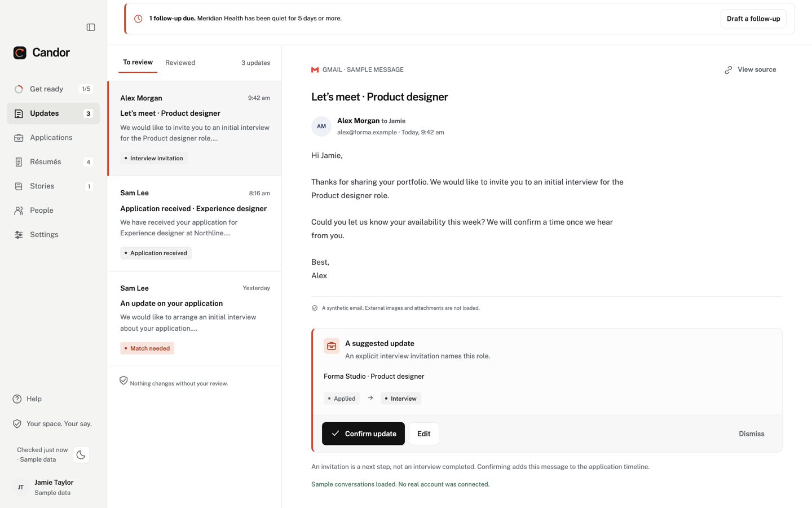Image resolution: width=812 pixels, height=508 pixels.
Task: Click the '3 updates' count text
Action: pyautogui.click(x=255, y=63)
